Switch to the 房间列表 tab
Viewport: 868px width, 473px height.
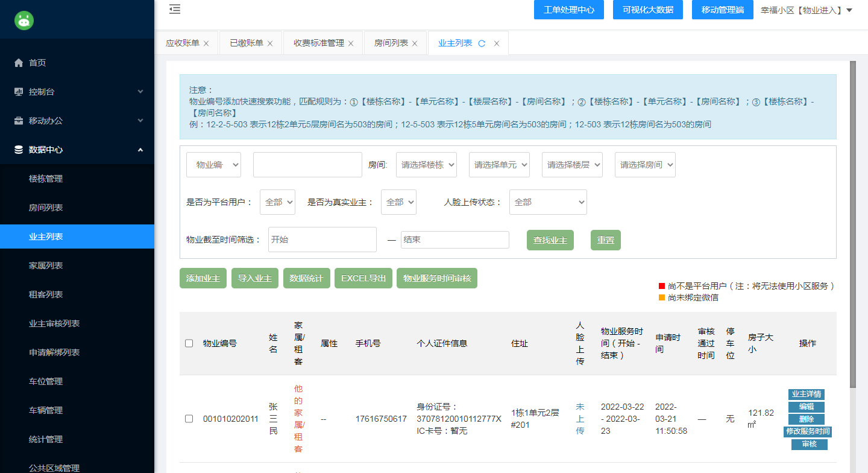391,43
